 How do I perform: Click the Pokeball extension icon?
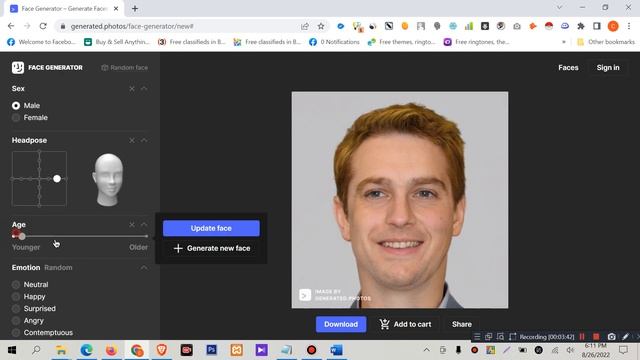point(549,26)
